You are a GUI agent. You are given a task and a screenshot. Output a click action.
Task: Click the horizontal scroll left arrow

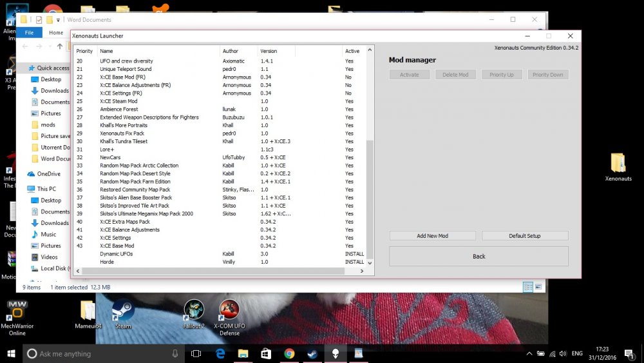[x=78, y=271]
